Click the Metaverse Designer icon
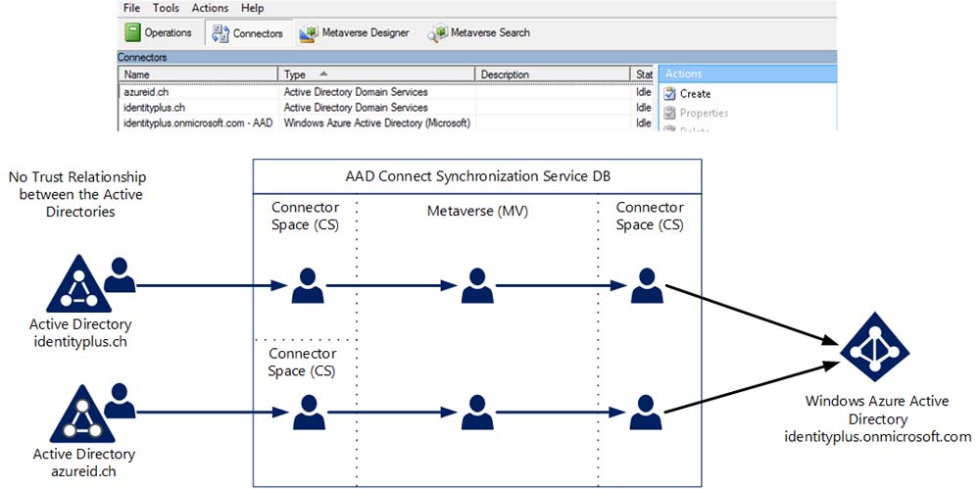The image size is (980, 489). pos(308,33)
